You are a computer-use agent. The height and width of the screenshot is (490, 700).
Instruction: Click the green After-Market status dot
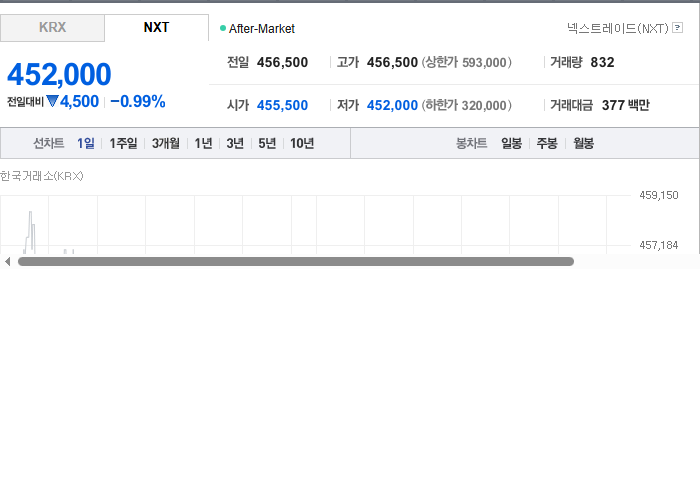(x=223, y=29)
